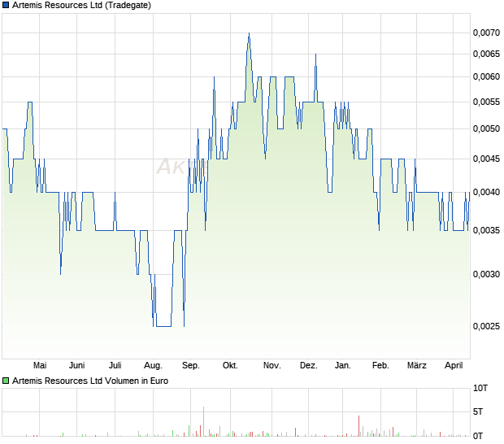504x444 pixels.
Task: Click the 5T volume axis label
Action: [478, 411]
